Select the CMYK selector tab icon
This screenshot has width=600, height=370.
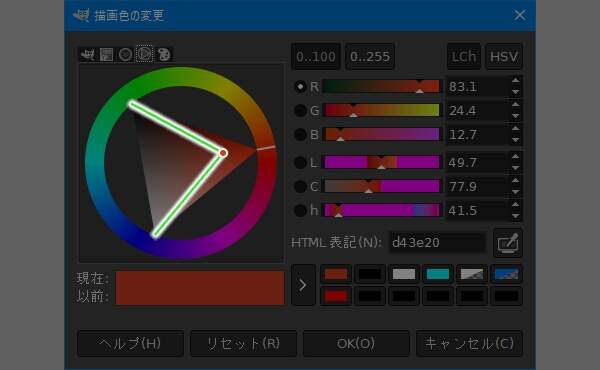pyautogui.click(x=106, y=54)
